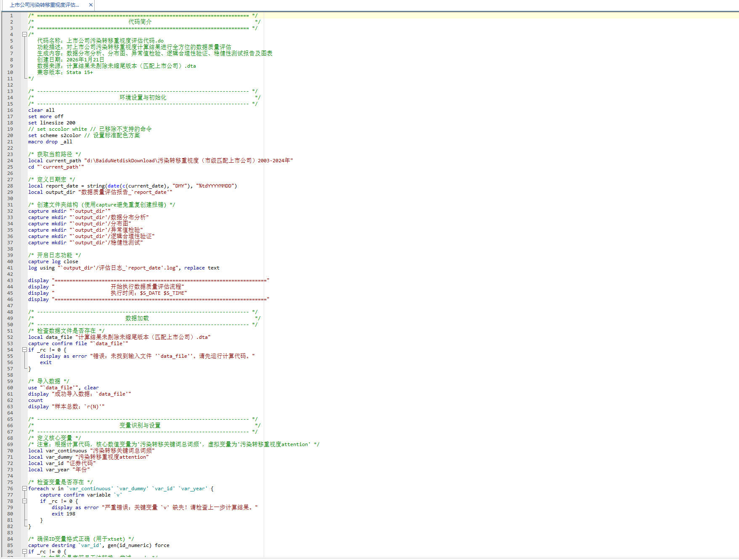This screenshot has height=560, width=739.
Task: Click the 'set more off' line
Action: coord(45,116)
